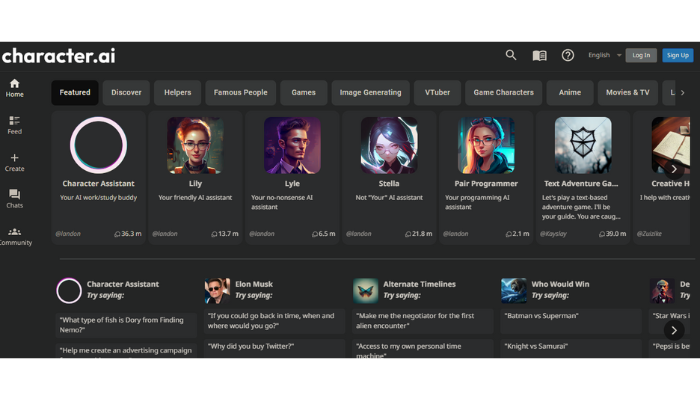
Task: Click the Who Would Win heading
Action: [560, 284]
